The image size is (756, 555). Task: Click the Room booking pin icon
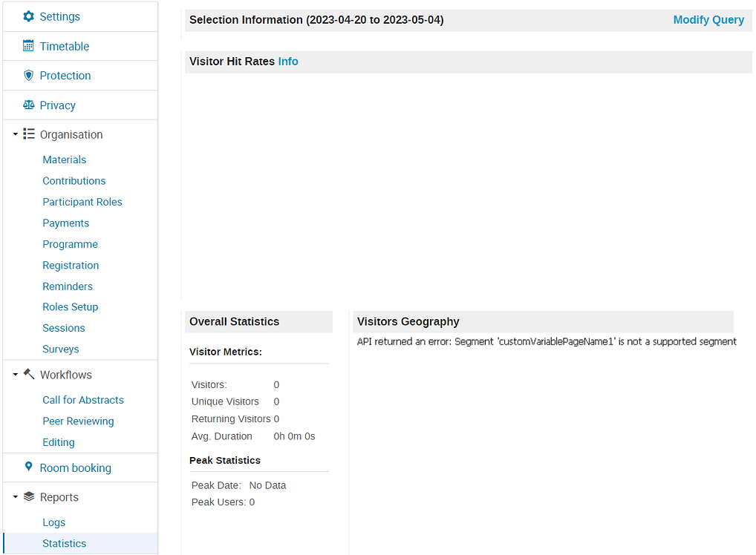28,467
